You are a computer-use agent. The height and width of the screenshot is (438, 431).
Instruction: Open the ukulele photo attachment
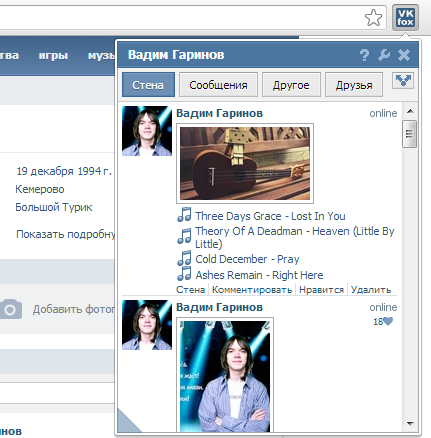point(245,163)
